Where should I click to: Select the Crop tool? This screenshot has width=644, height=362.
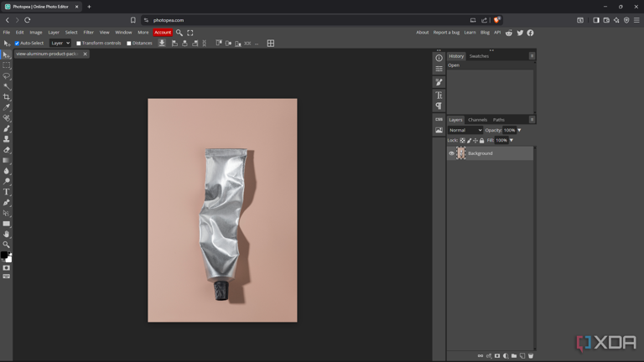click(x=6, y=97)
